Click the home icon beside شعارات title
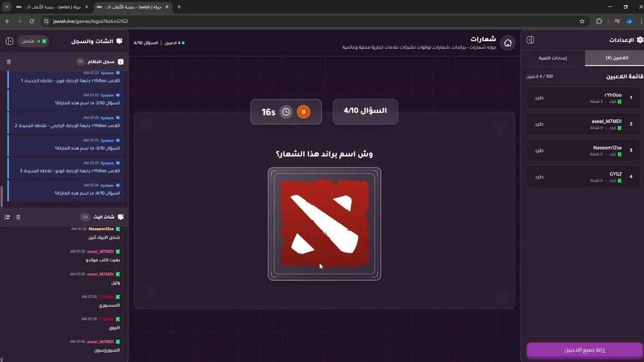Viewport: 644px width, 362px height. [508, 43]
